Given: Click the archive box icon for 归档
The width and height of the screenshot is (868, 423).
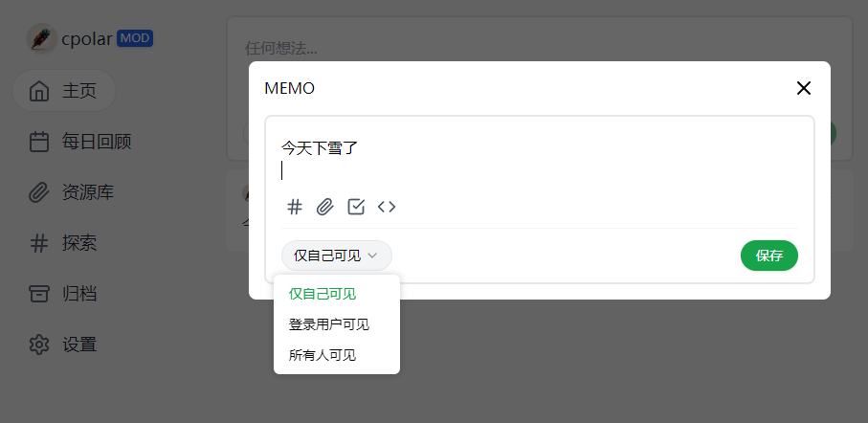Looking at the screenshot, I should (38, 294).
